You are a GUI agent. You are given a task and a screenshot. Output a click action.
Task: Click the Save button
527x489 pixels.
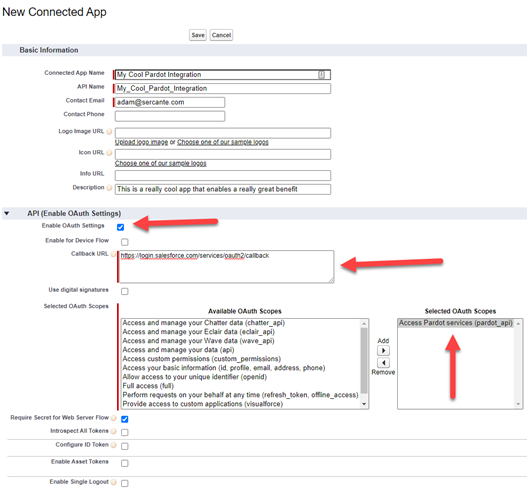tap(198, 35)
